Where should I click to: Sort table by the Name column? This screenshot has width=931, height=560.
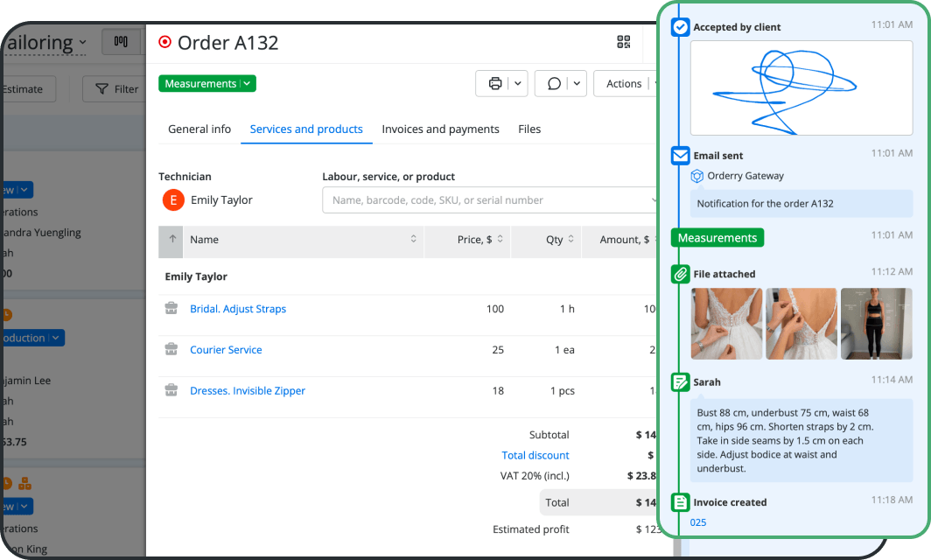tap(304, 240)
